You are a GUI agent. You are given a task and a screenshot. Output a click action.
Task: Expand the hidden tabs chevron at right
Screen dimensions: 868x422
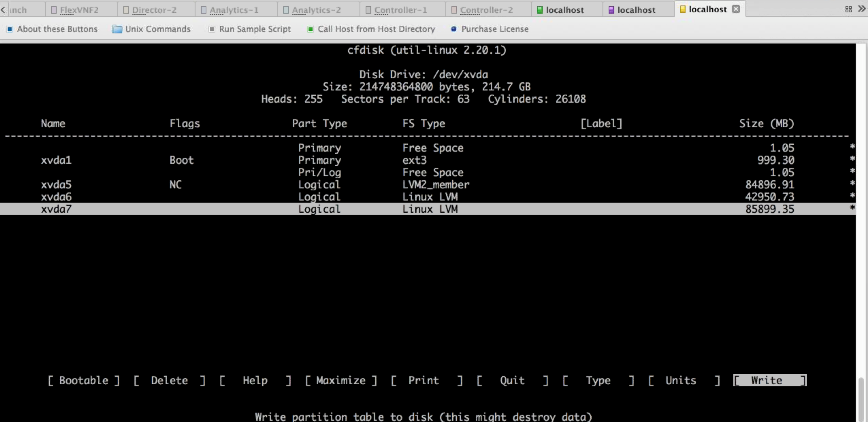point(861,9)
